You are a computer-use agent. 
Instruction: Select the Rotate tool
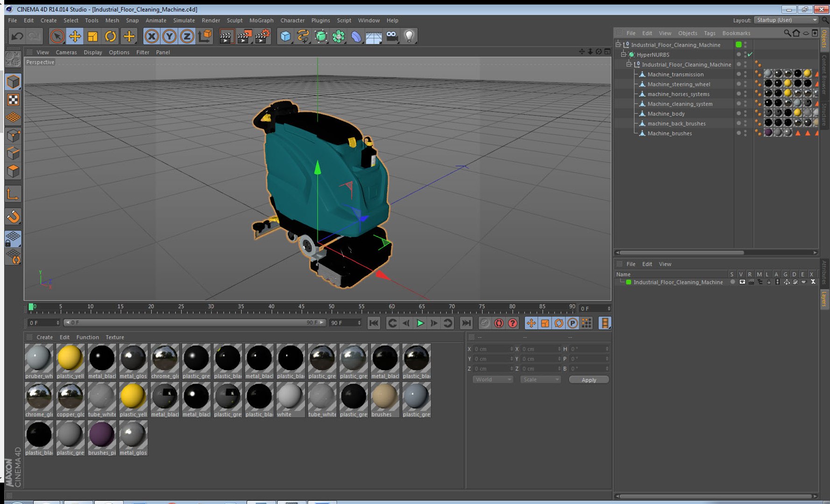tap(110, 36)
